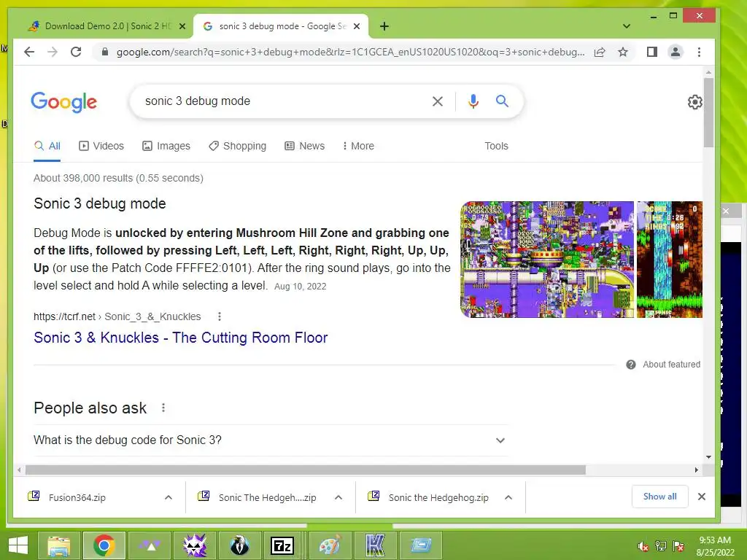Go back to the previous page
Image resolution: width=747 pixels, height=560 pixels.
29,52
